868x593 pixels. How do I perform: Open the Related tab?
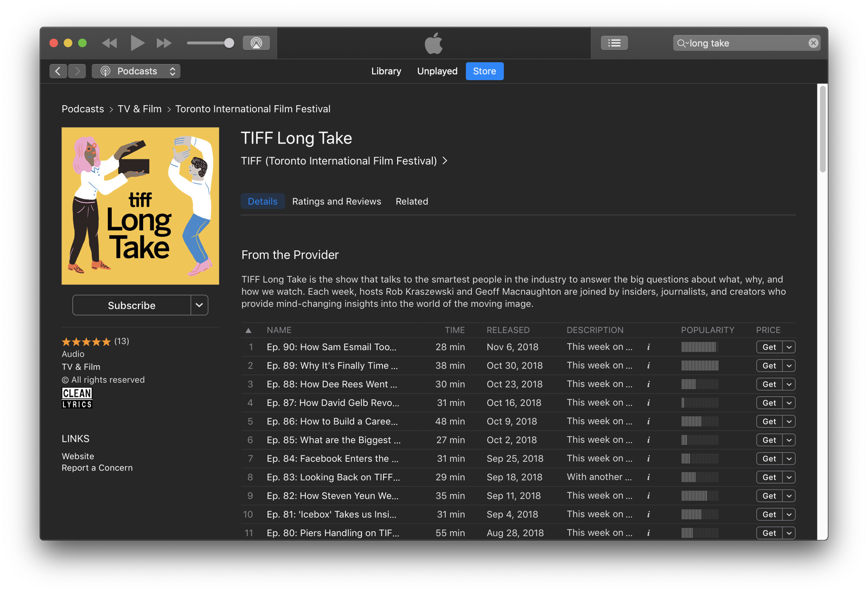click(412, 201)
